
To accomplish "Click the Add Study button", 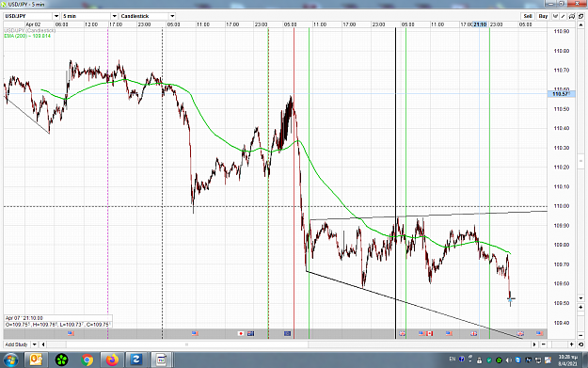I will click(x=16, y=344).
